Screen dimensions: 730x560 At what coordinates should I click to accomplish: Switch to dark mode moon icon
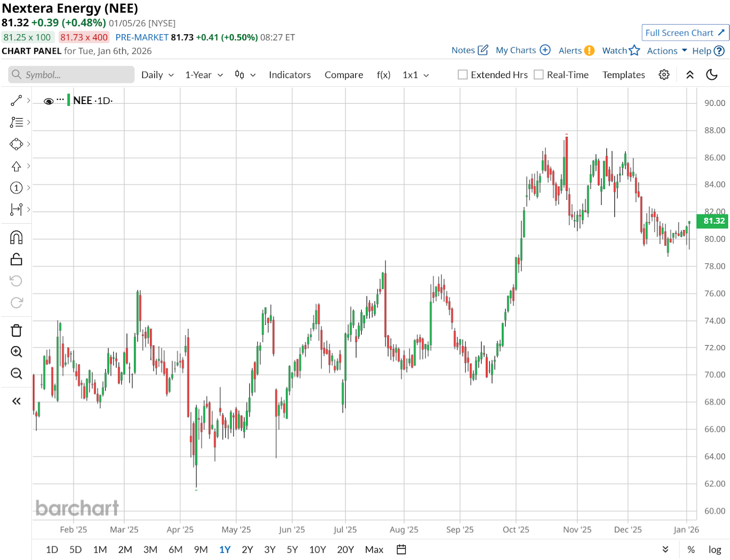[x=712, y=75]
